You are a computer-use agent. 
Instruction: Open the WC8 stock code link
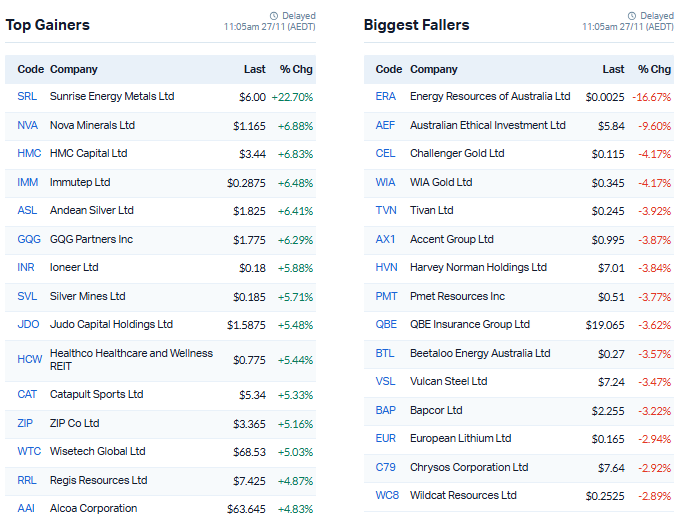387,495
